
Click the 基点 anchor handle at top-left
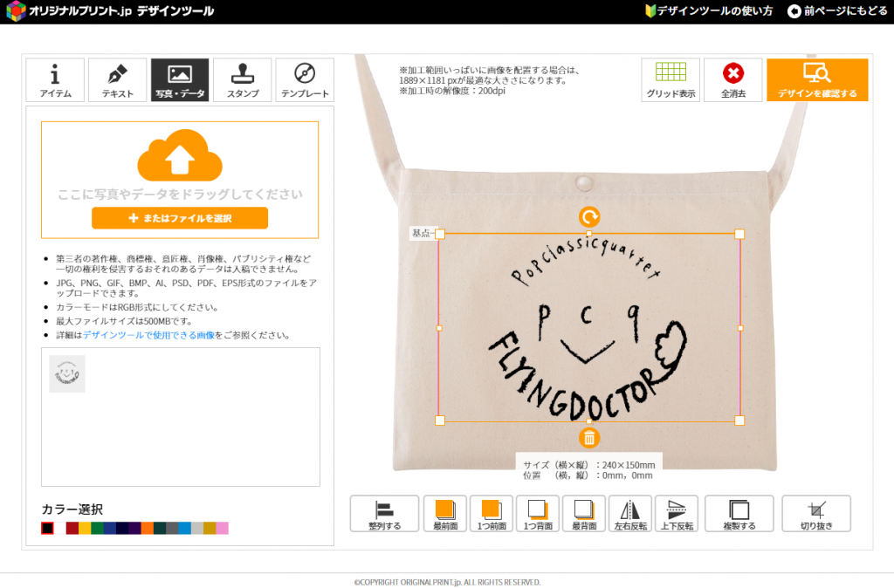440,234
